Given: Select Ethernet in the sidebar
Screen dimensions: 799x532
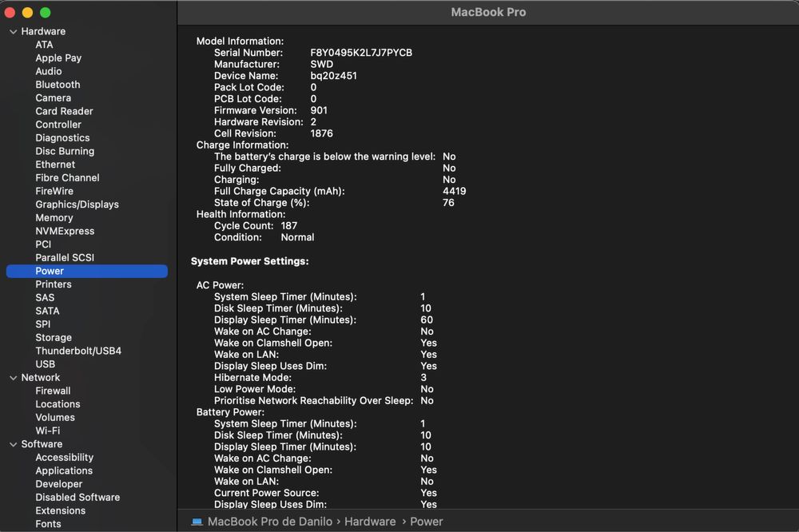Looking at the screenshot, I should [x=55, y=165].
